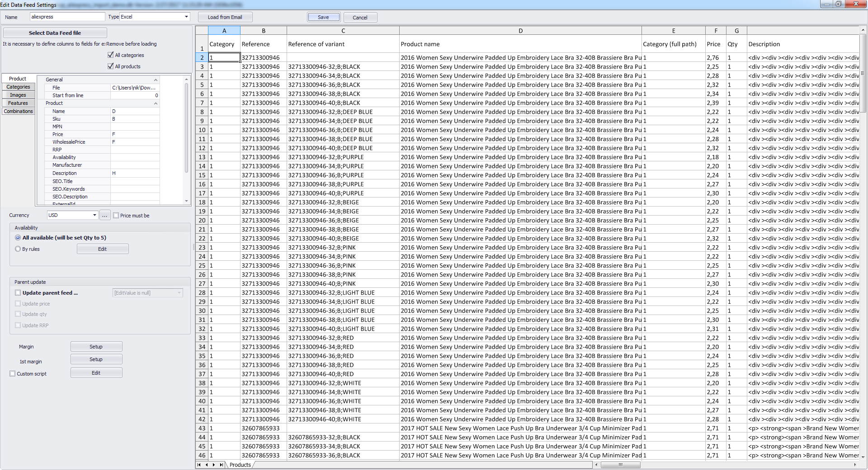The height and width of the screenshot is (470, 868).
Task: Go to first sheet navigation arrow
Action: [199, 465]
